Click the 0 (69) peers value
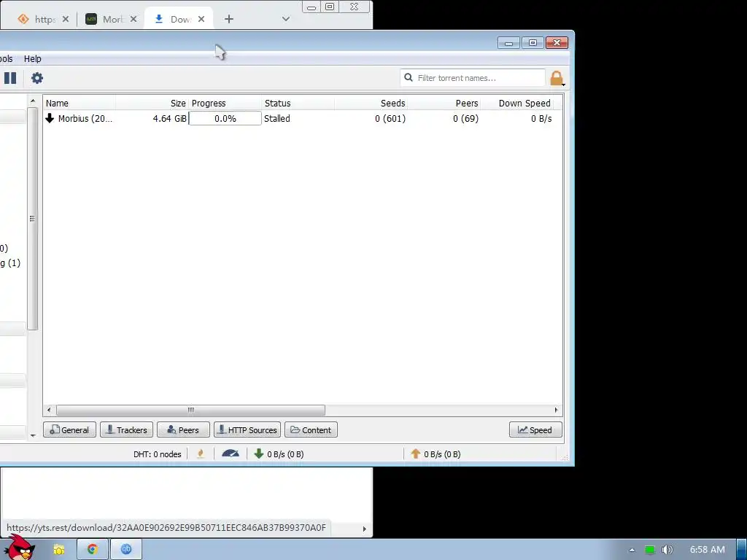This screenshot has width=747, height=560. click(x=465, y=119)
